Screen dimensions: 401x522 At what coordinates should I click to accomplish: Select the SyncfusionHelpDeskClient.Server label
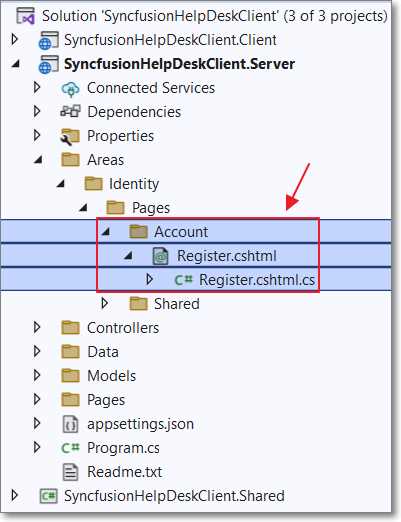click(179, 64)
